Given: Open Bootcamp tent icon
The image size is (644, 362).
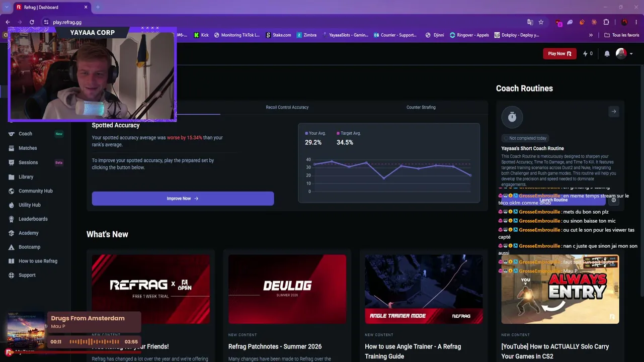Looking at the screenshot, I should [11, 247].
